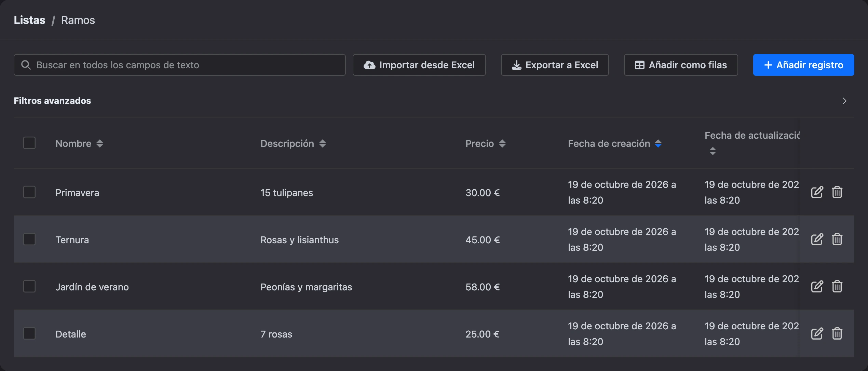The image size is (868, 371).
Task: Click the Primavera name cell
Action: point(77,193)
